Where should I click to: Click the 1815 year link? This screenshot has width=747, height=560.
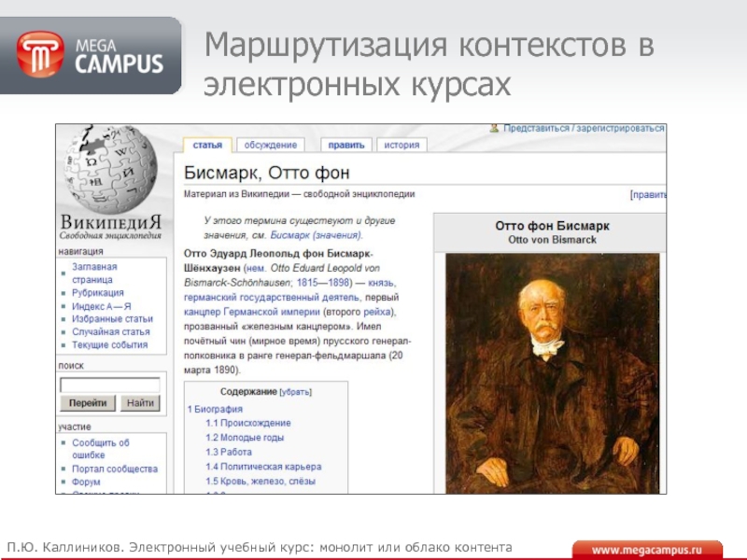click(307, 283)
